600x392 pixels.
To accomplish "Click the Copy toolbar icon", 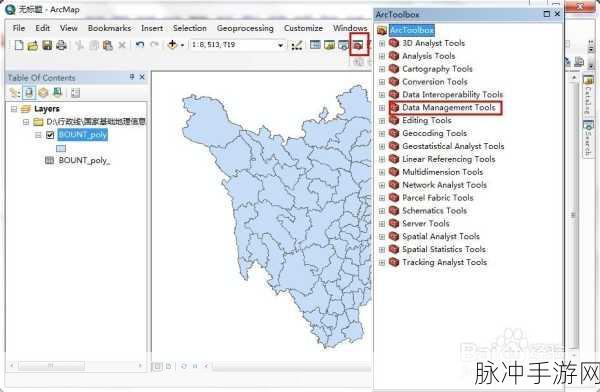I will click(94, 46).
